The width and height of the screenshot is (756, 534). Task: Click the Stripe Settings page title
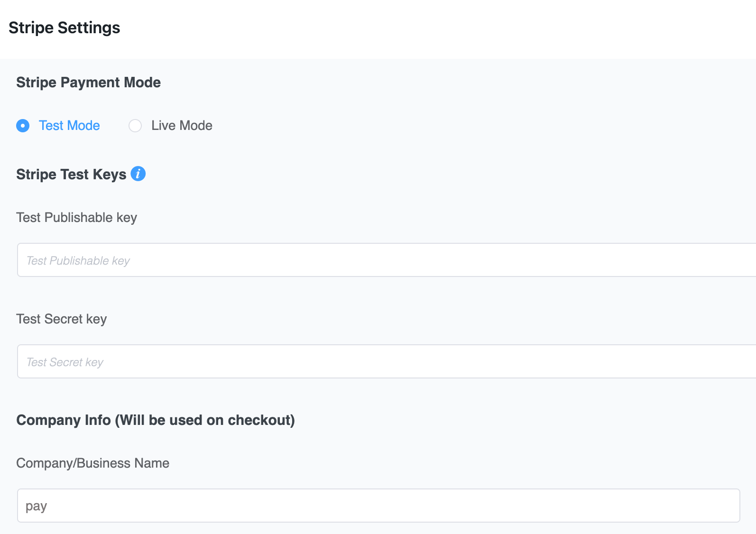65,28
